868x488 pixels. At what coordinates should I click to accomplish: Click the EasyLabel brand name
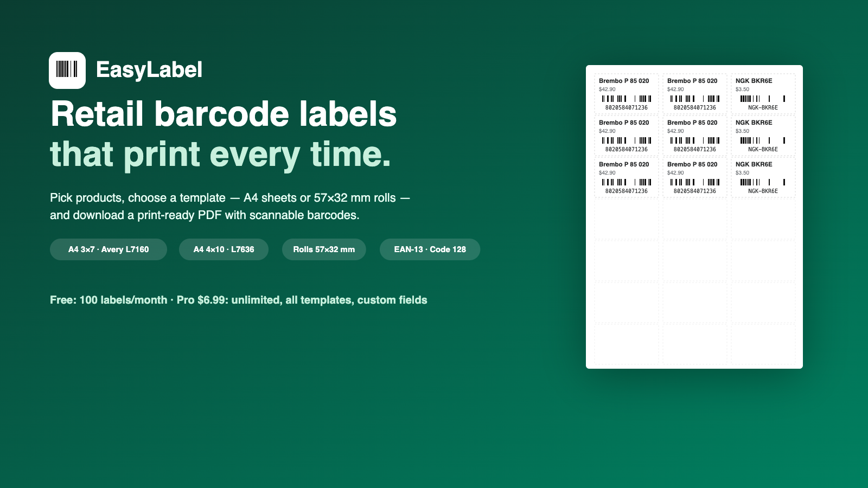click(x=149, y=70)
